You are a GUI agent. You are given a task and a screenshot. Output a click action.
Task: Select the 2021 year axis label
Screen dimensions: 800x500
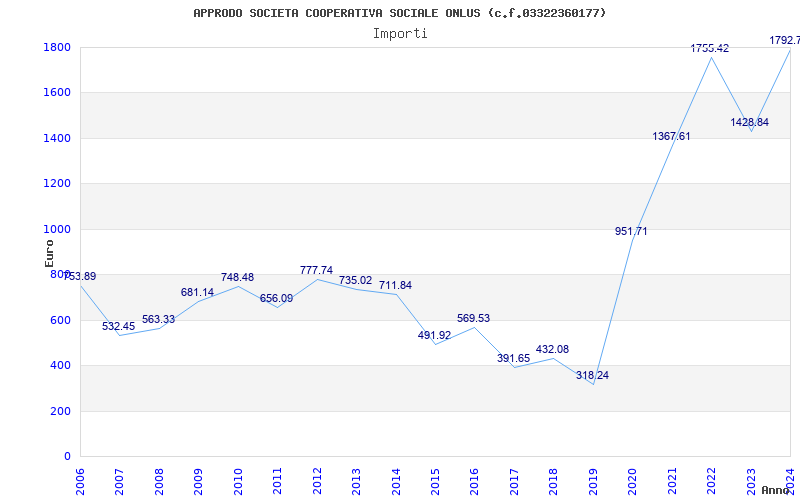click(672, 479)
